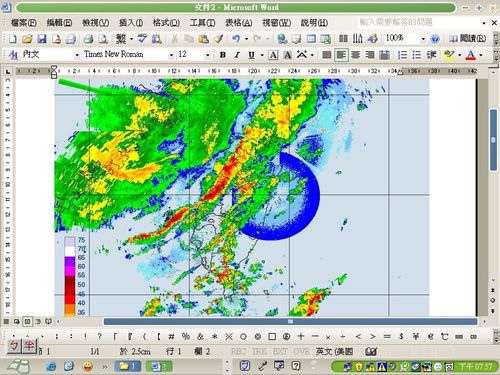The image size is (500, 375).
Task: Click the Save floppy disk icon
Action: pos(42,39)
